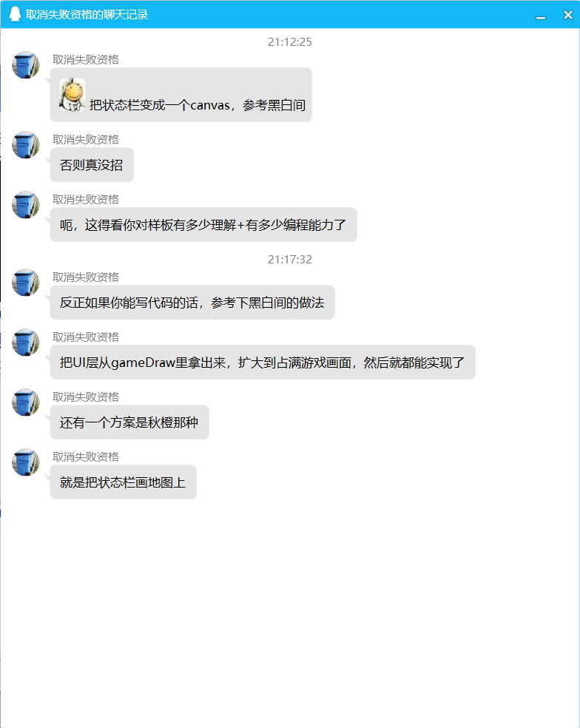
Task: Close the chat record window
Action: [568, 15]
